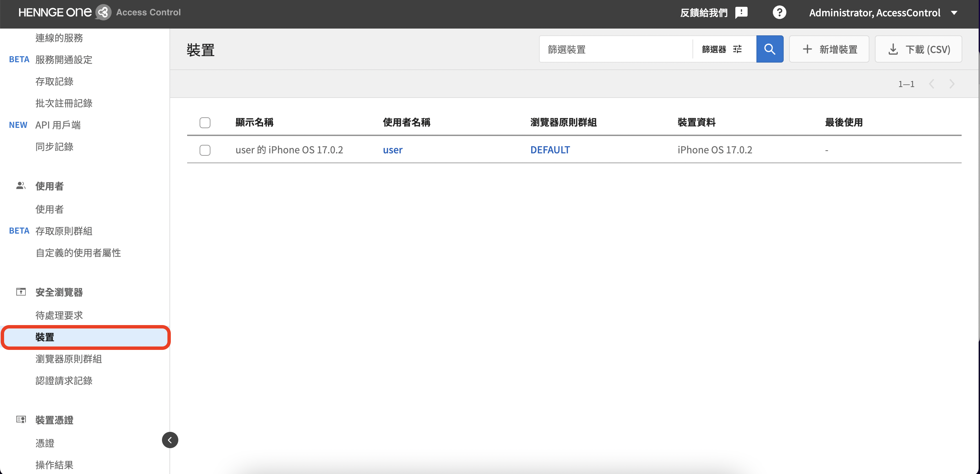Click the device name user 的 iPhone OS 17.0.2
The width and height of the screenshot is (980, 474).
[289, 150]
